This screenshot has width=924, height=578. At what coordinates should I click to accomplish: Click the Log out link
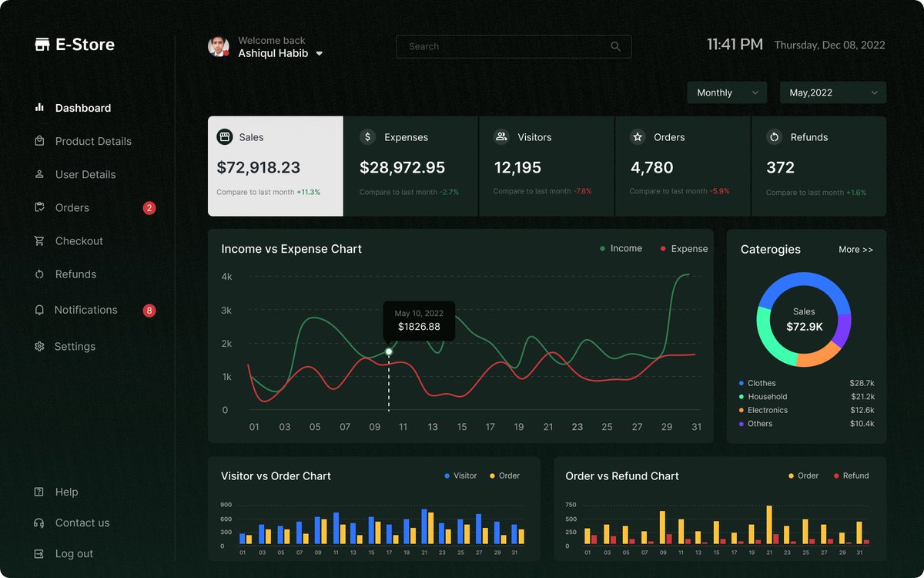(x=74, y=553)
